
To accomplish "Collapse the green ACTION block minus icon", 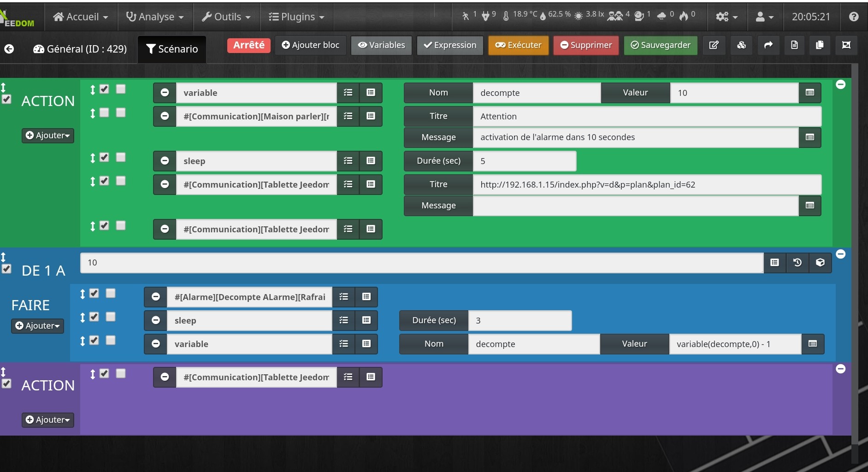I will [841, 84].
